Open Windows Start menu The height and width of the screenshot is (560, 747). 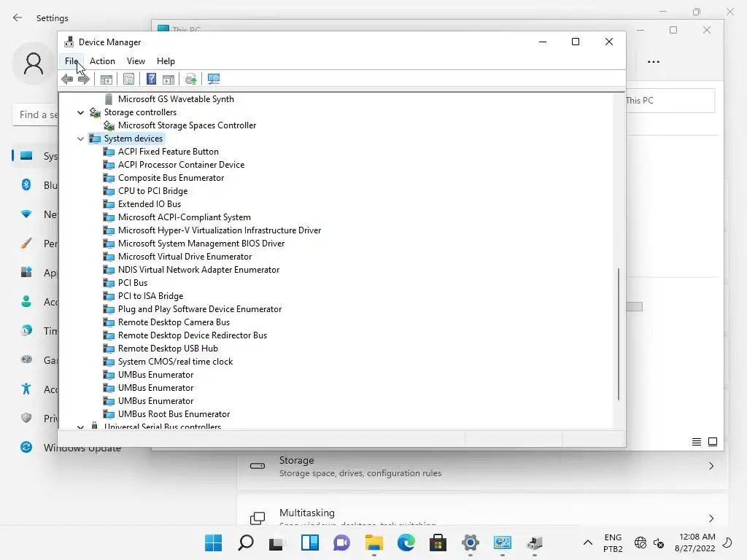click(213, 542)
